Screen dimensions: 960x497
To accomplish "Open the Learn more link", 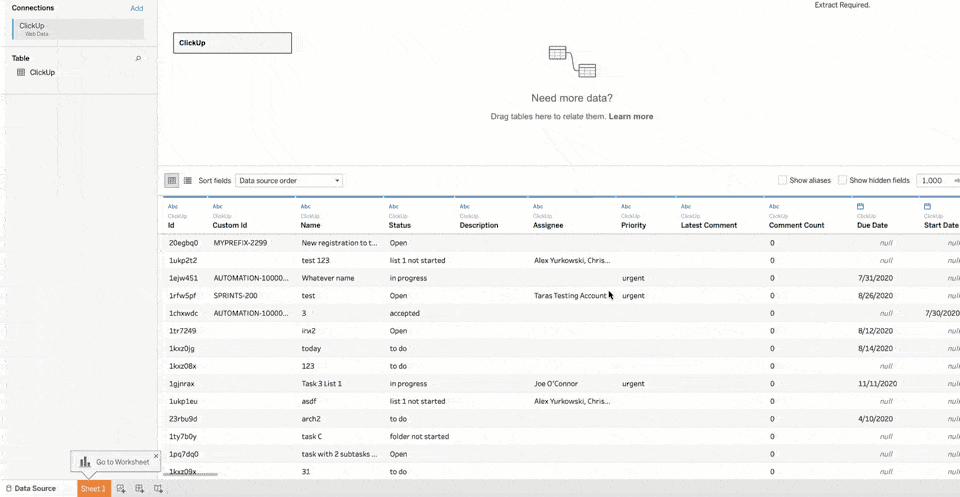I will click(x=630, y=117).
